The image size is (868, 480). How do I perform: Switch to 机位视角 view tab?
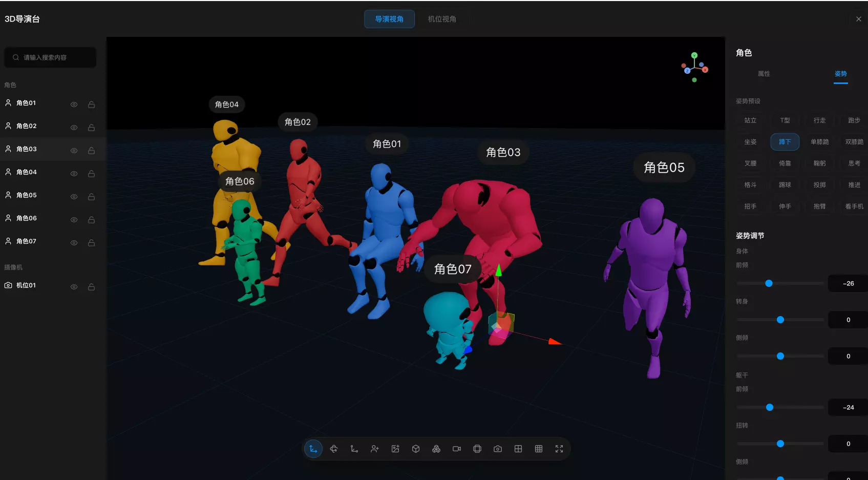[442, 19]
